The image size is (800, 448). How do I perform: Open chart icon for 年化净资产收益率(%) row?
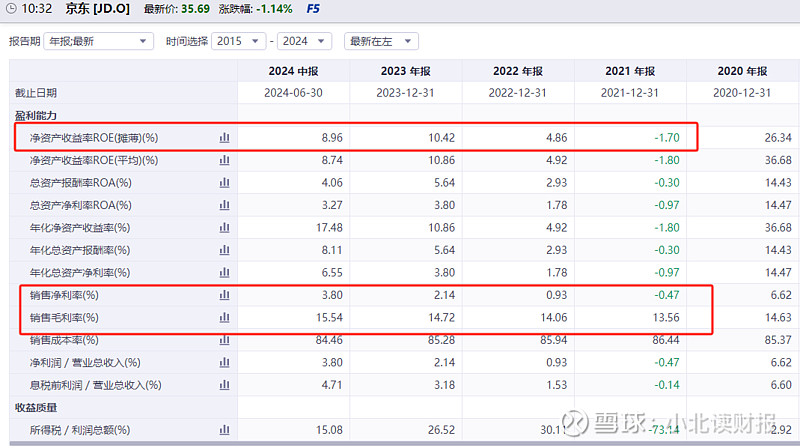224,228
